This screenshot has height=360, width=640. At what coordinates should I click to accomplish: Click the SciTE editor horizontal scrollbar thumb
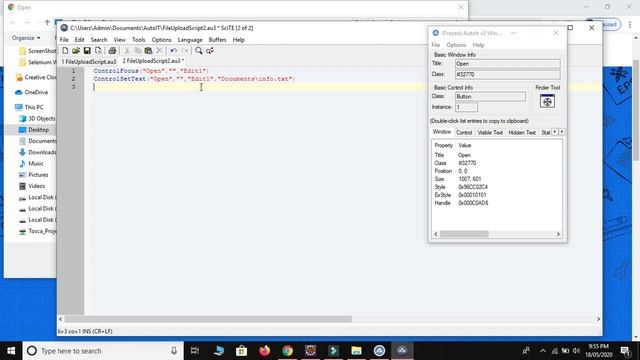tap(207, 319)
